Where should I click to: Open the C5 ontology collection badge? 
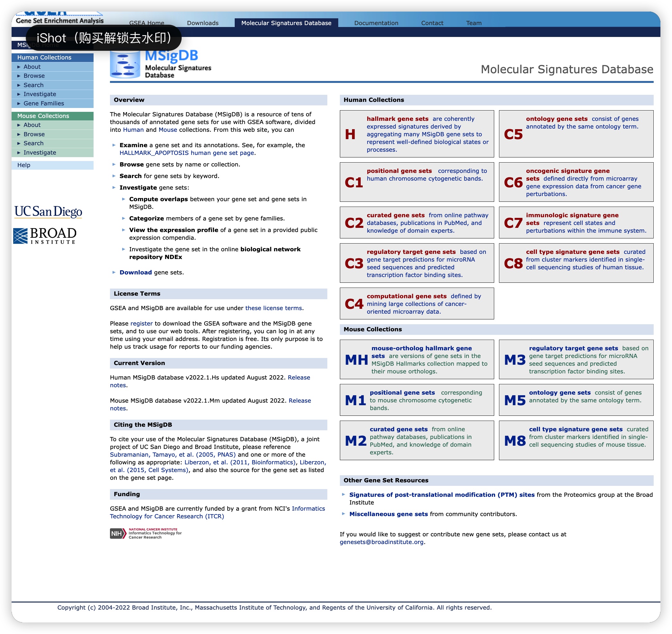(513, 134)
